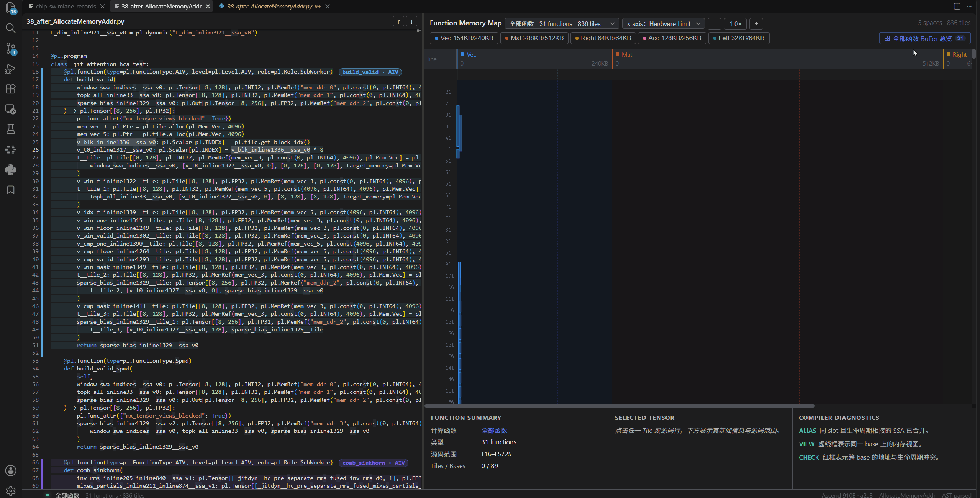980x498 pixels.
Task: Click the up arrow navigation button
Action: (x=398, y=21)
